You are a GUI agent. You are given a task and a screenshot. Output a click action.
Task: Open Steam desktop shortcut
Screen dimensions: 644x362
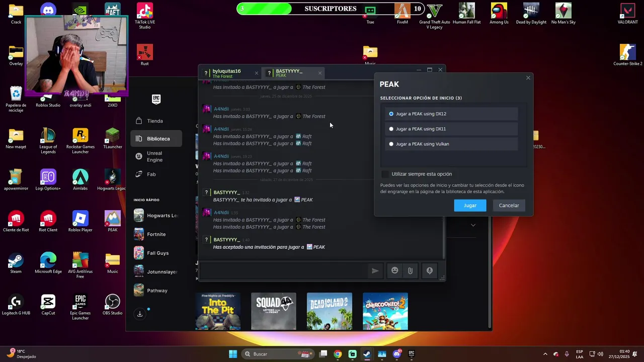pos(16,263)
